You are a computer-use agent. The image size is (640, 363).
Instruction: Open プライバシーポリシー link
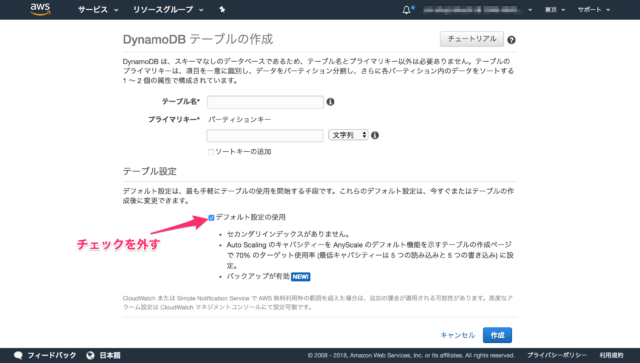(556, 355)
